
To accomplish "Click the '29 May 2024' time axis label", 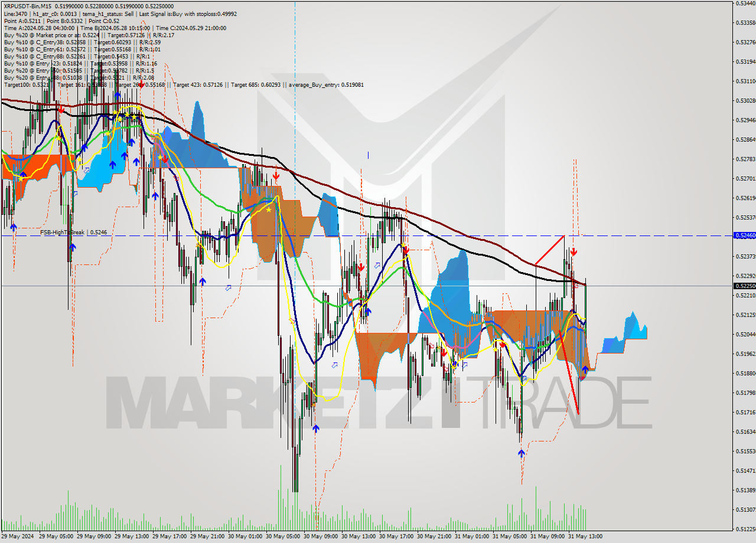I will [x=18, y=537].
